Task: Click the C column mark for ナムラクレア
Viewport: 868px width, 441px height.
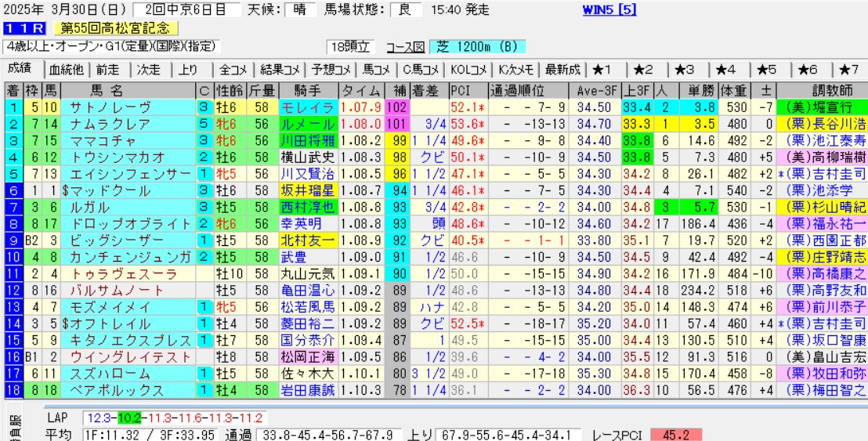Action: (x=204, y=123)
